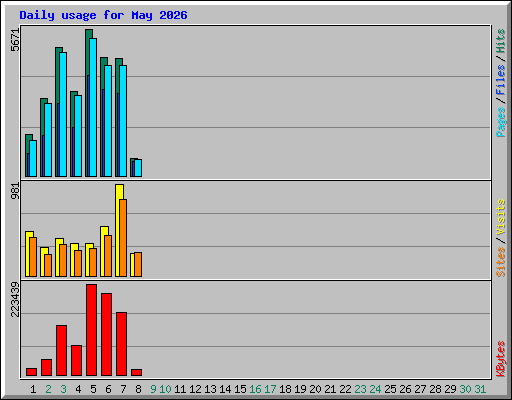Click day label 4 on the x-axis

tap(78, 389)
